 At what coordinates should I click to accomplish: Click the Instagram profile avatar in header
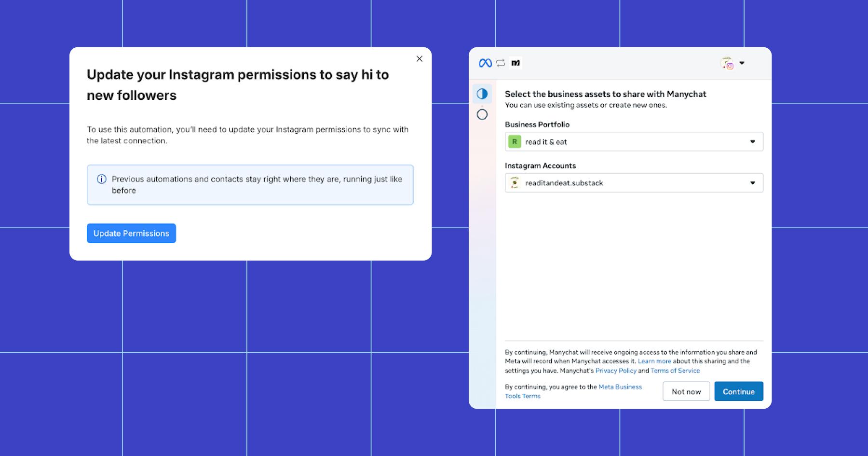(727, 63)
